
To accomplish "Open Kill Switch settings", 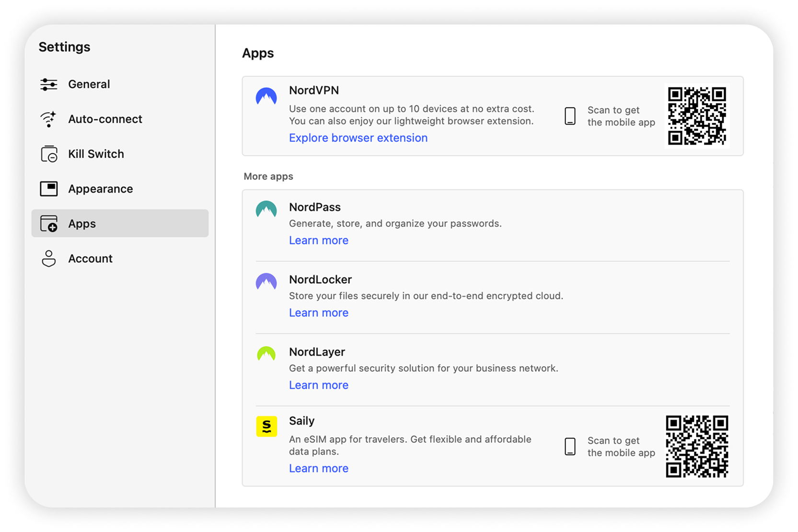I will (x=96, y=154).
